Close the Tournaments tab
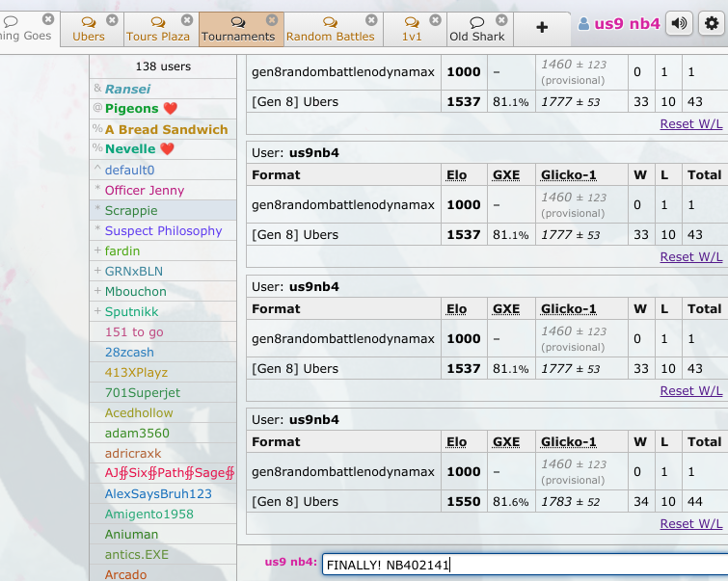This screenshot has height=581, width=728. coord(272,20)
